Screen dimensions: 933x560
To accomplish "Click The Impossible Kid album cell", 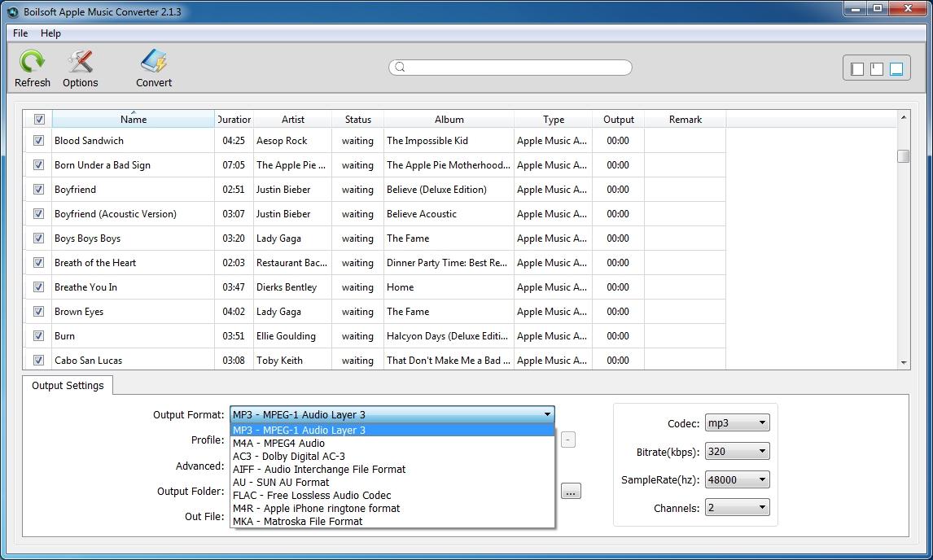I will (x=449, y=141).
